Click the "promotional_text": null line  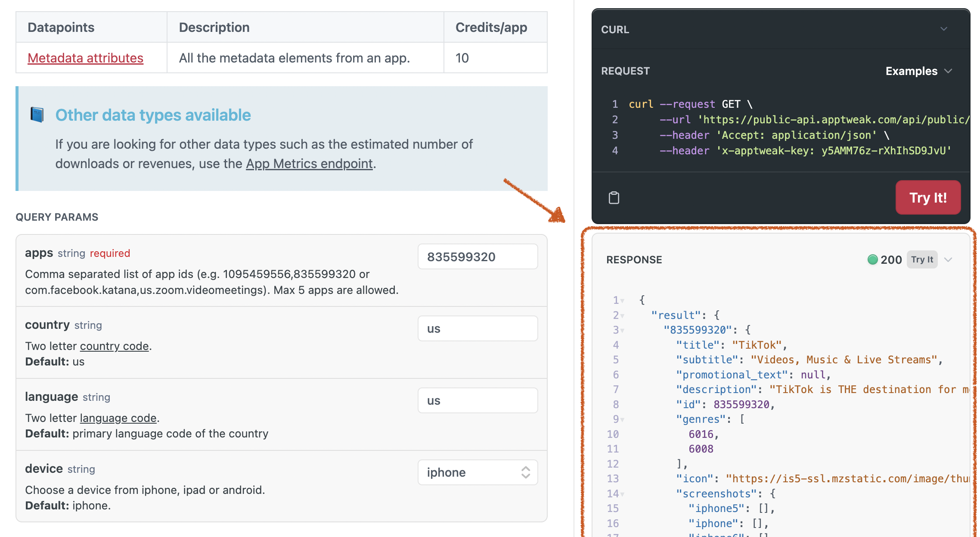[x=753, y=375]
